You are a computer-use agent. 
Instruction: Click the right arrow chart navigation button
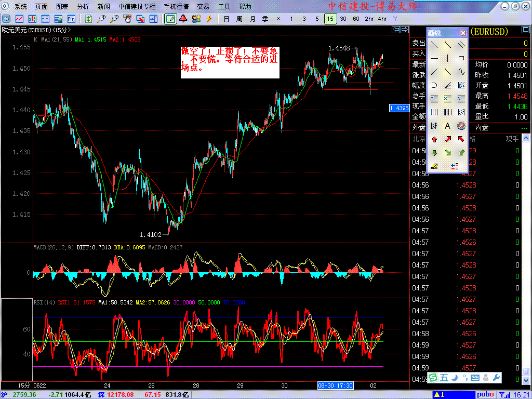404,30
